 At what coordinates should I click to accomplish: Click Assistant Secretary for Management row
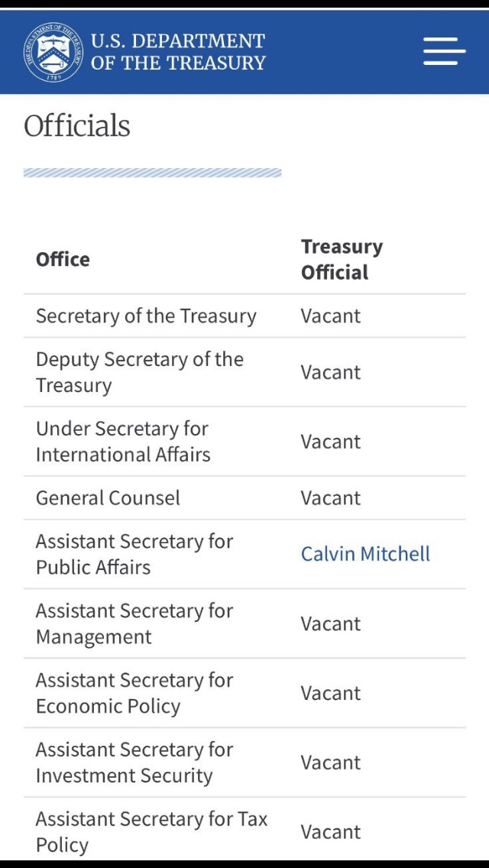(x=244, y=623)
